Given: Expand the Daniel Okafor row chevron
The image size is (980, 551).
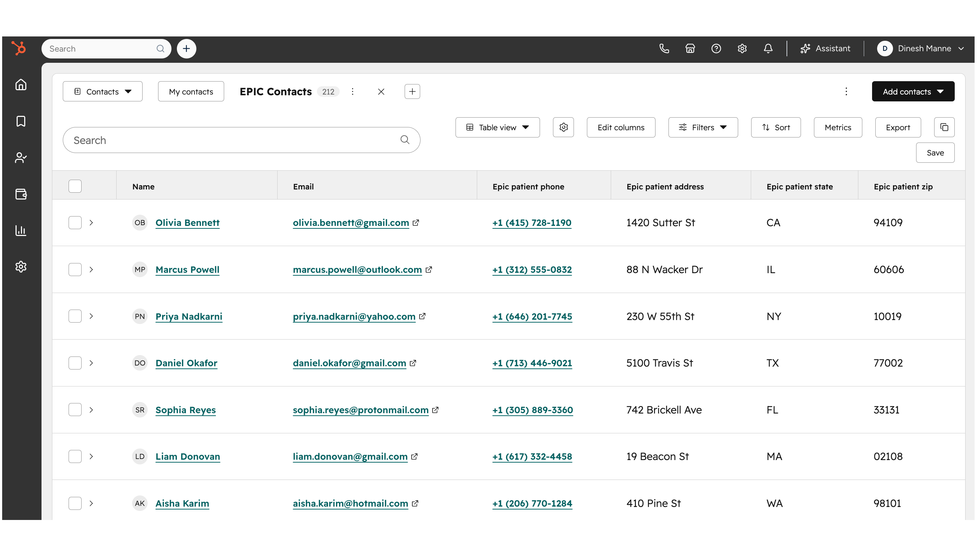Looking at the screenshot, I should [91, 363].
